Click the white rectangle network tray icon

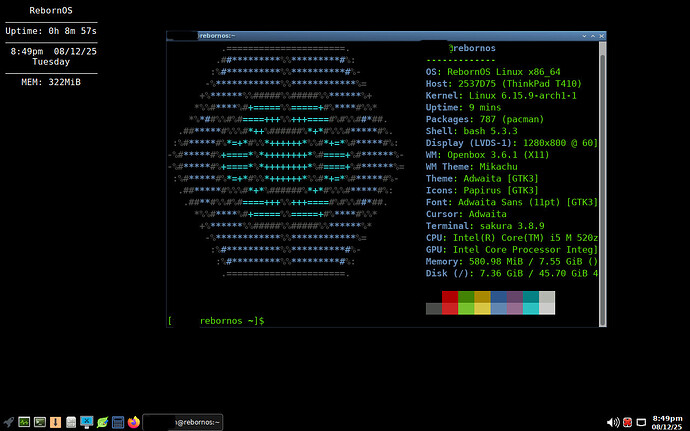coord(642,423)
